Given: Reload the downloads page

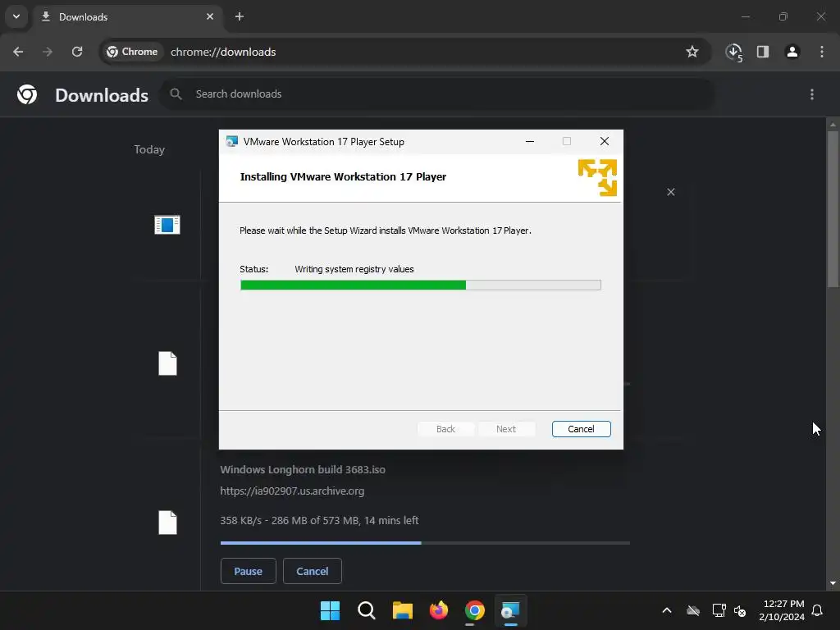Looking at the screenshot, I should (77, 52).
